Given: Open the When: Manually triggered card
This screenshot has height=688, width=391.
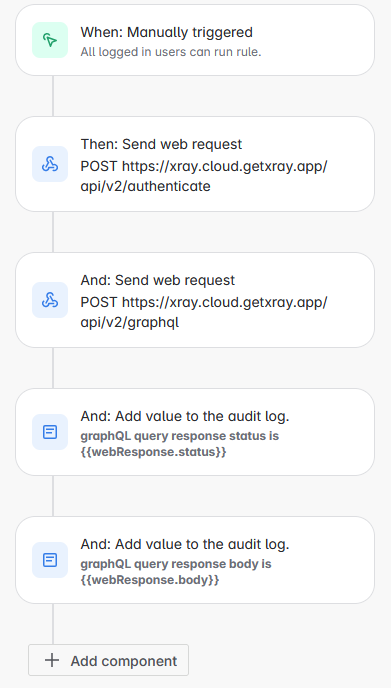Looking at the screenshot, I should tap(195, 40).
